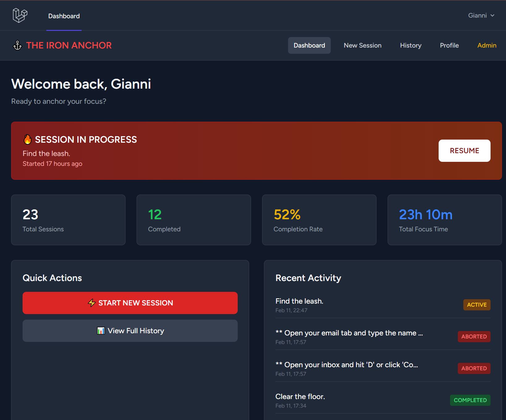This screenshot has width=506, height=420.
Task: Click the ACTIVE status badge
Action: point(476,305)
